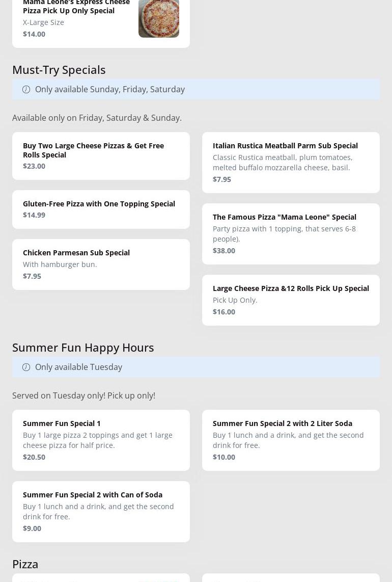The height and width of the screenshot is (582, 392).
Task: Open Summer Fun Special 2 with Can of Soda
Action: 101,511
